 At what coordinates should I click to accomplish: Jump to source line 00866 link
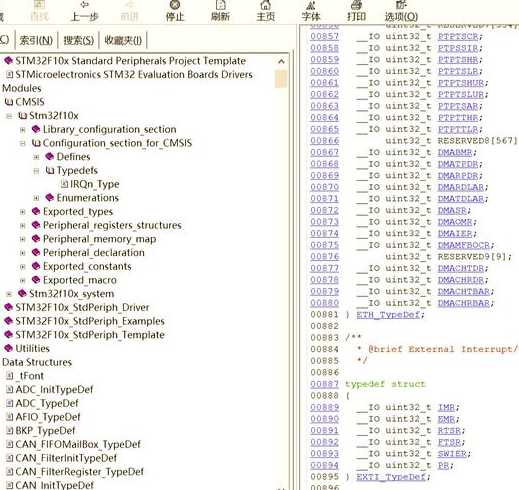pos(324,141)
